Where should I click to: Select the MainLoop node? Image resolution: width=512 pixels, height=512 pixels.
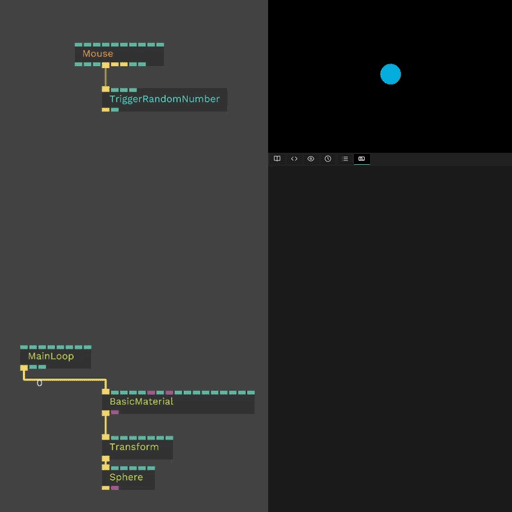[55, 357]
